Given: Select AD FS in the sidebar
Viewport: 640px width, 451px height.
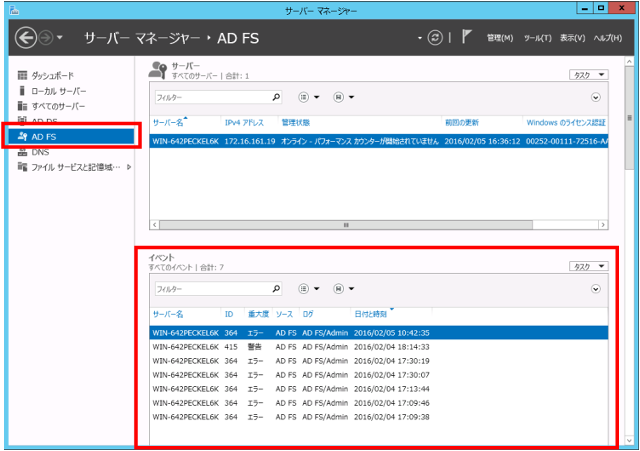Looking at the screenshot, I should pos(71,136).
